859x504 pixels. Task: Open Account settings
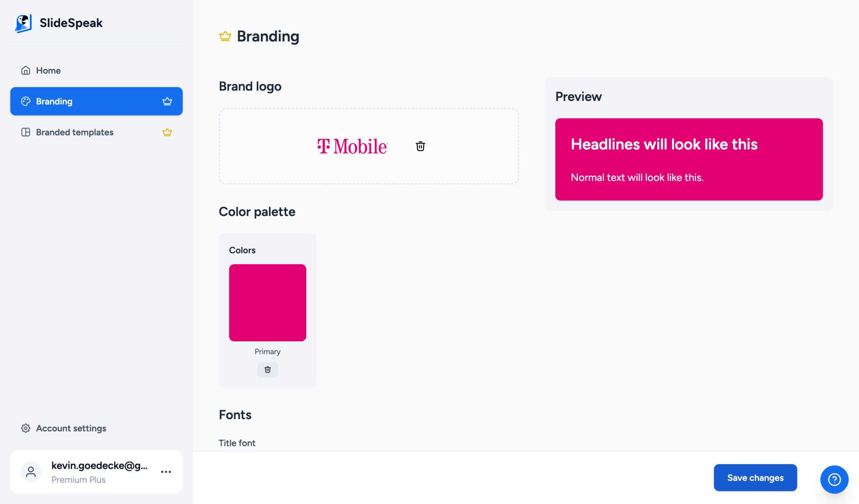pyautogui.click(x=71, y=429)
